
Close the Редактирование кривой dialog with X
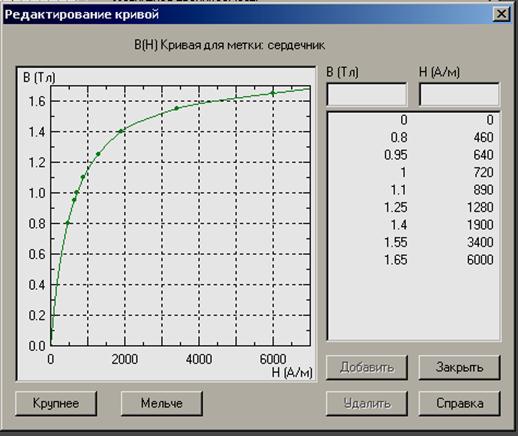point(501,14)
